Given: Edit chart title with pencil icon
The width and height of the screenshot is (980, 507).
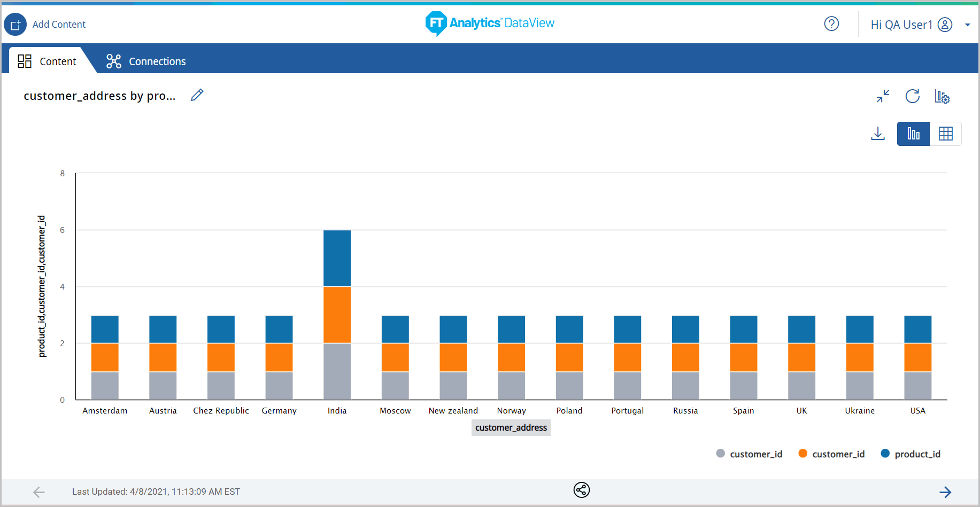Looking at the screenshot, I should tap(197, 95).
